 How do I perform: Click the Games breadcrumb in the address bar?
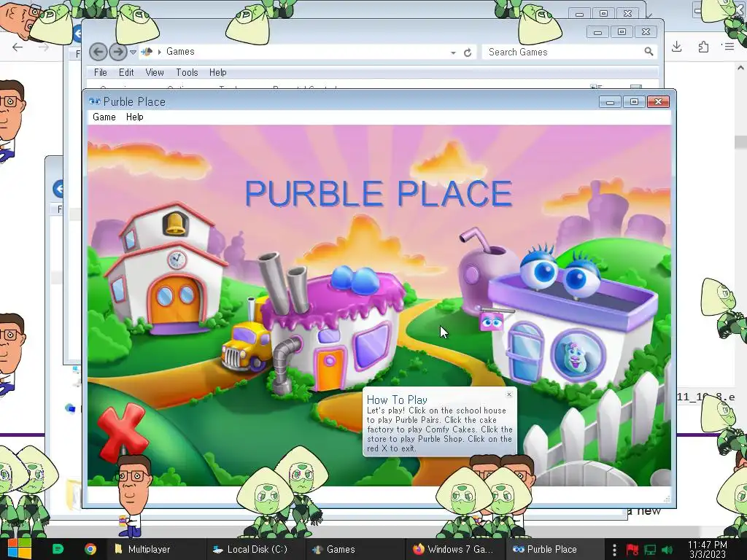coord(180,52)
